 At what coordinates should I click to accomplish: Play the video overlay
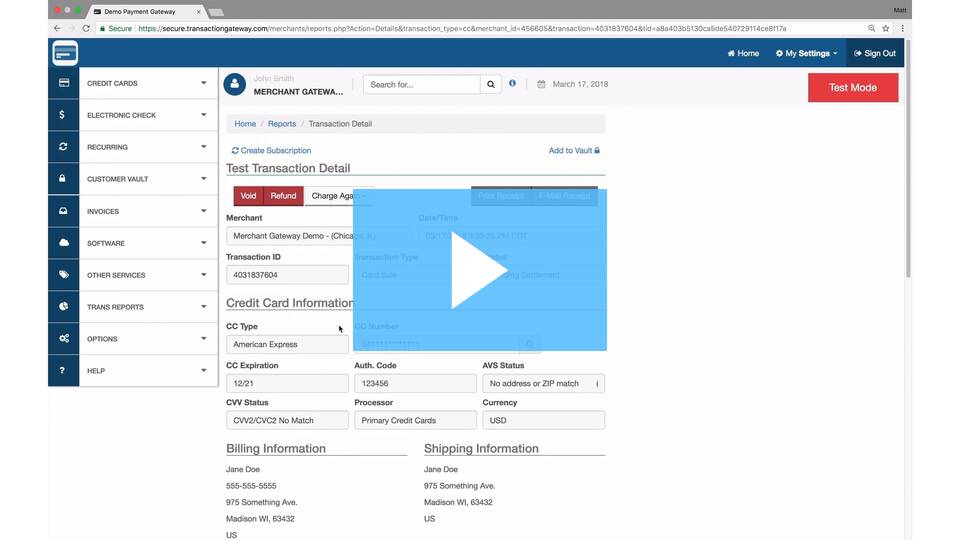(479, 270)
